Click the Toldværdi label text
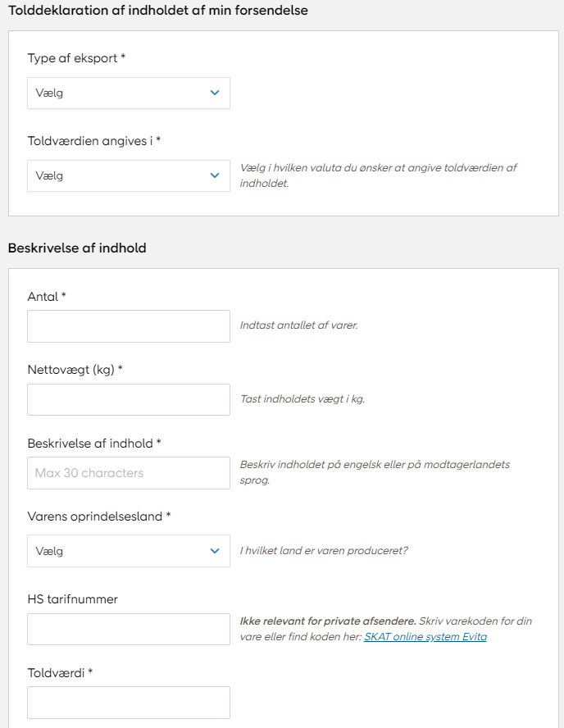Screen dimensions: 564x728 [60, 673]
